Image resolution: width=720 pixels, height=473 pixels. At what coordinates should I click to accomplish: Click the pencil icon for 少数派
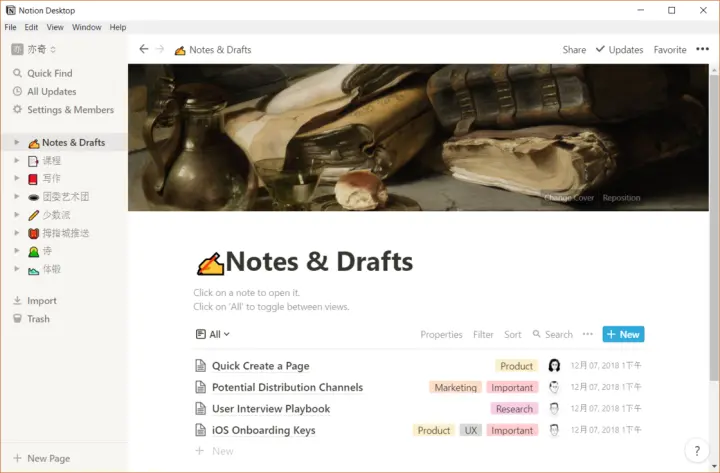point(33,215)
